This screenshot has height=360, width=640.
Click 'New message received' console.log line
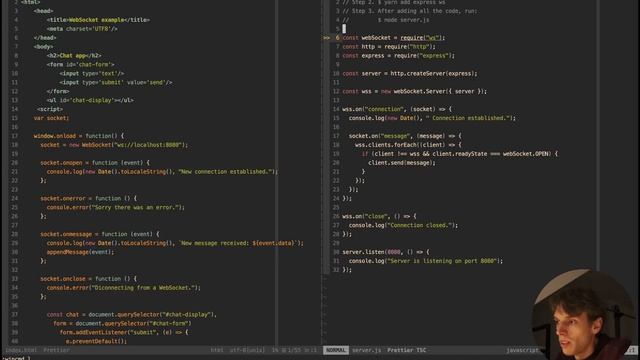pyautogui.click(x=175, y=243)
